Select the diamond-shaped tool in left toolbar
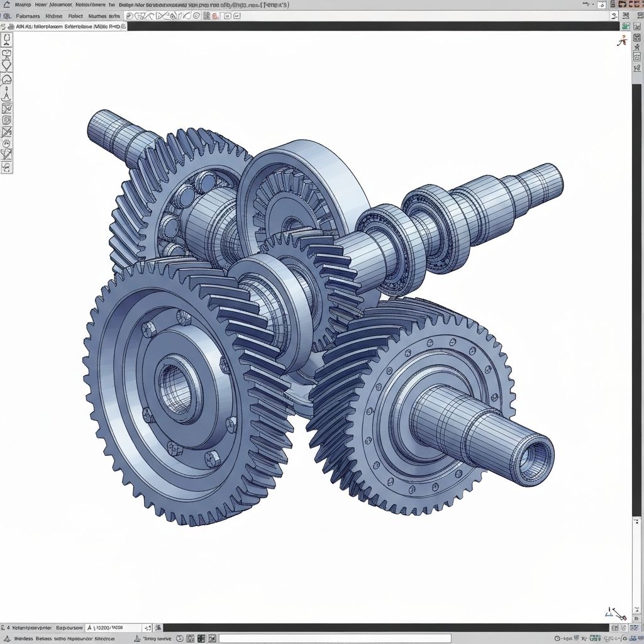Image resolution: width=644 pixels, height=644 pixels. click(6, 65)
